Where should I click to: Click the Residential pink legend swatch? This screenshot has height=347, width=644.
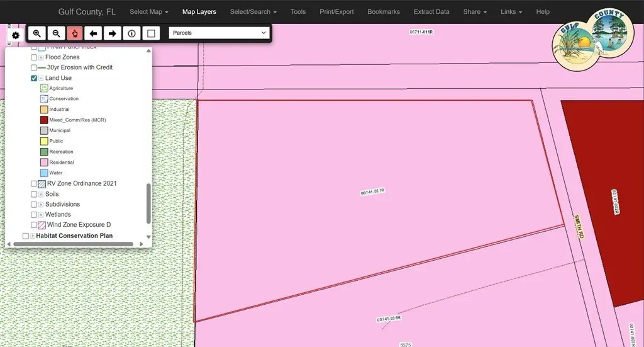(x=44, y=162)
